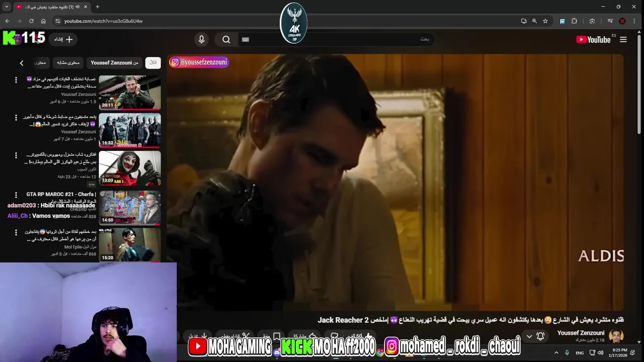Open options menu for the 20:11 video
This screenshot has width=644, height=362.
coord(16,80)
